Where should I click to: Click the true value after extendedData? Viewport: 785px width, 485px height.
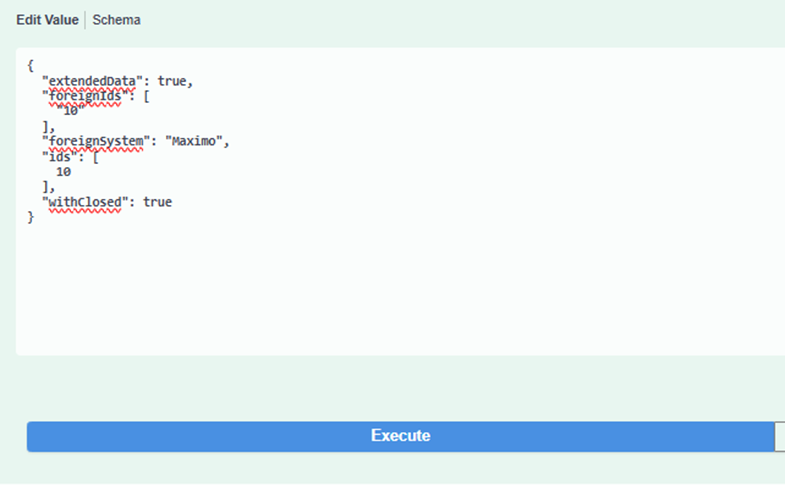pyautogui.click(x=172, y=81)
